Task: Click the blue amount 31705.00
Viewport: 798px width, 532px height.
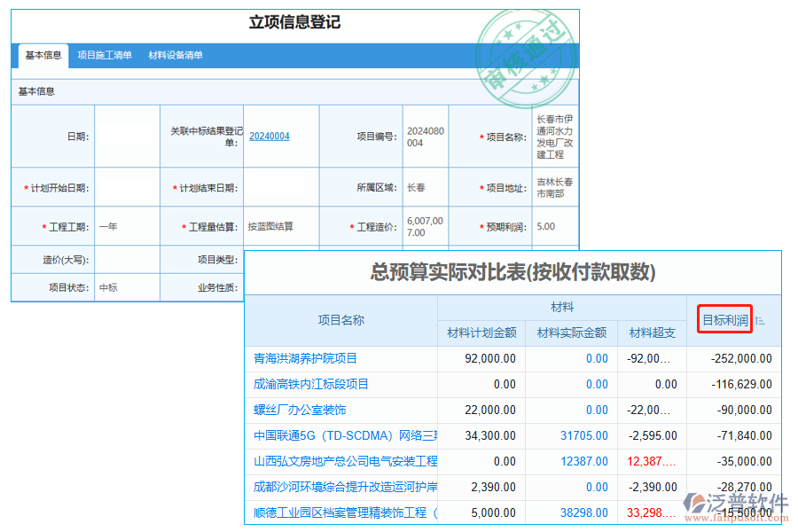Action: click(x=582, y=436)
